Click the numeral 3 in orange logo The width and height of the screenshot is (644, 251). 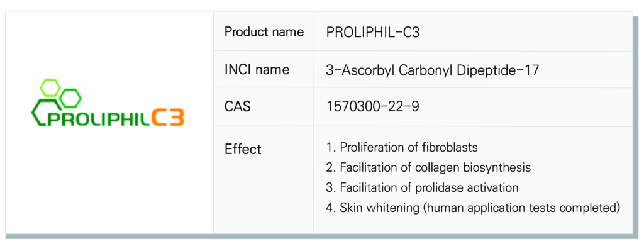[176, 117]
